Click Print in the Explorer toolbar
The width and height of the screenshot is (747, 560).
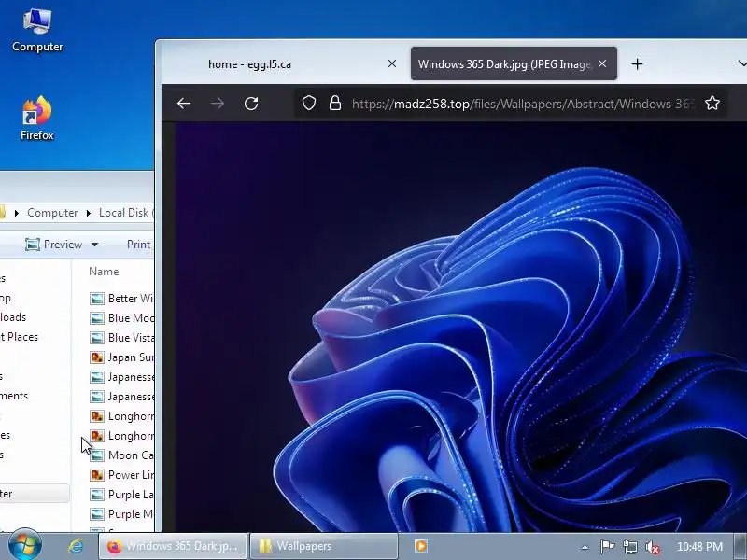(138, 245)
